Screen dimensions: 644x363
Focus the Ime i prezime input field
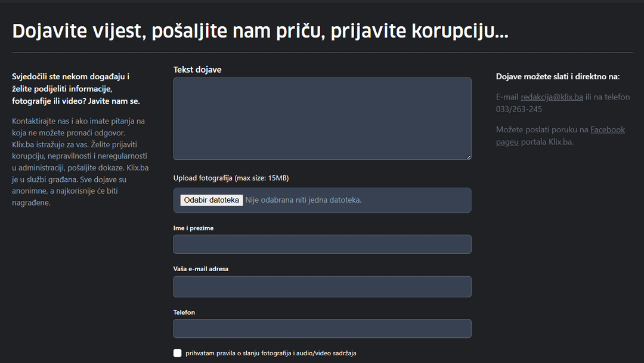pos(322,244)
